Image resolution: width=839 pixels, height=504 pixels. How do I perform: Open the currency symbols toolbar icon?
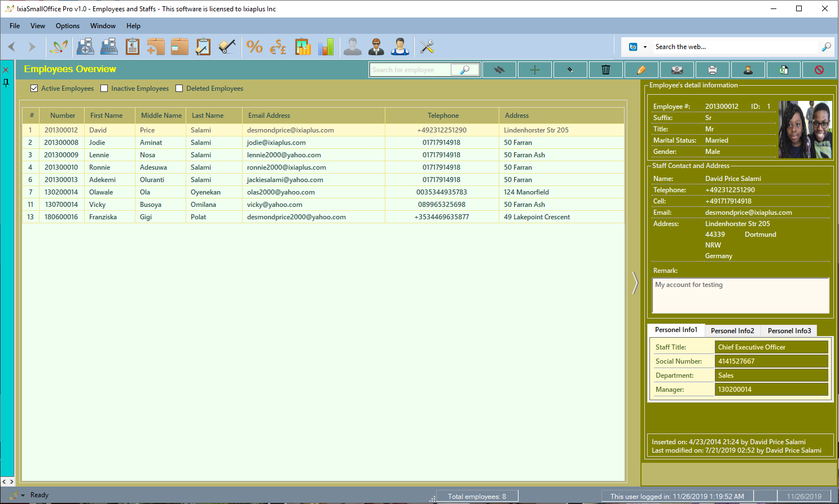278,47
